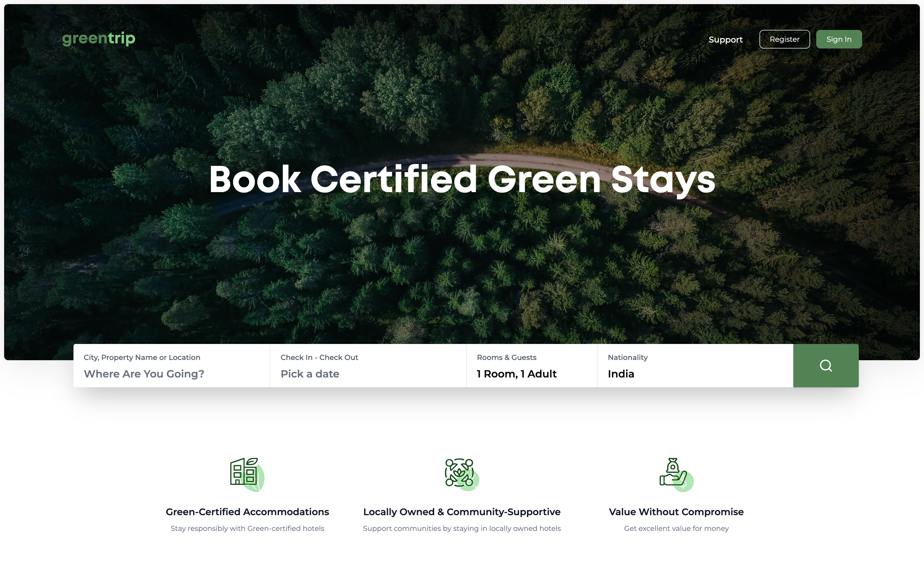
Task: Click the hero forest background image
Action: click(x=462, y=266)
